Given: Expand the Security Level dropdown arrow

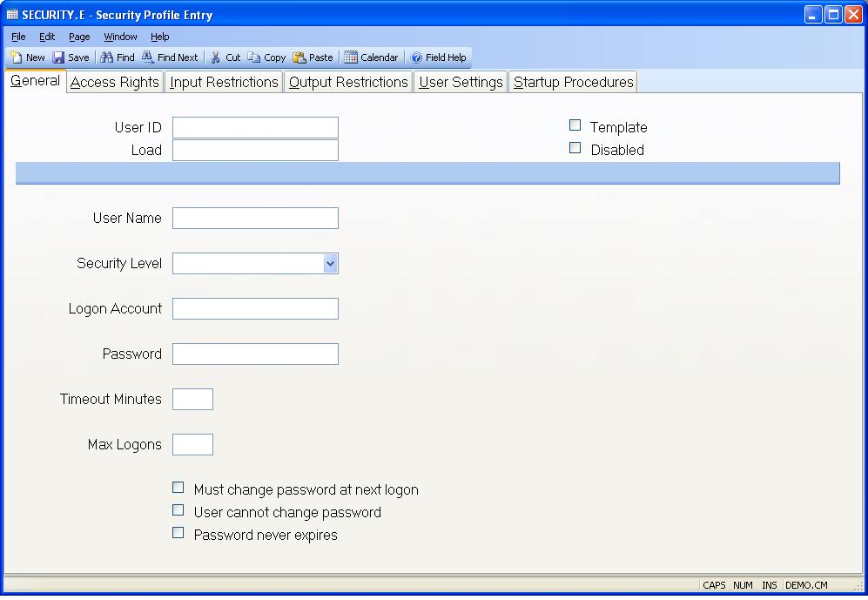Looking at the screenshot, I should [x=331, y=264].
